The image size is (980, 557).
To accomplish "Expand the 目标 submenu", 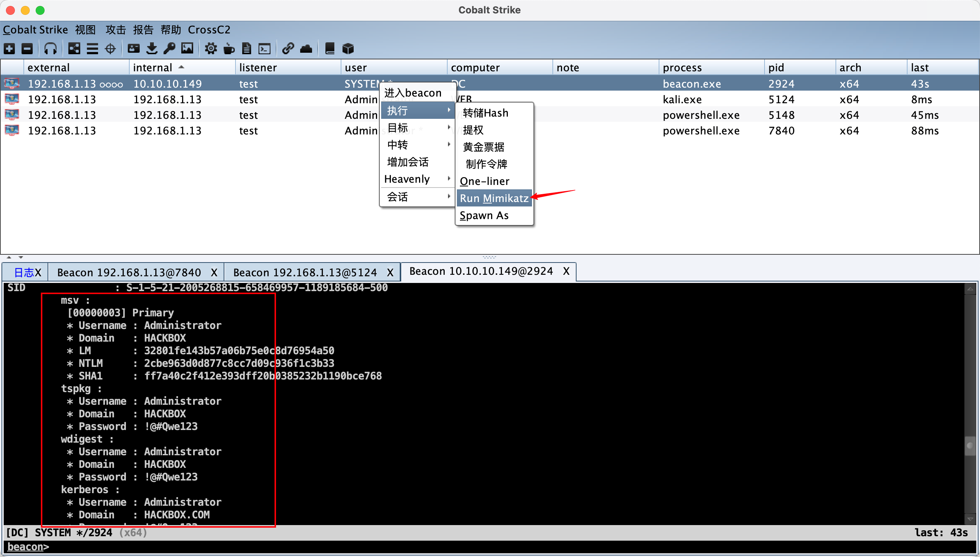I will click(x=418, y=128).
